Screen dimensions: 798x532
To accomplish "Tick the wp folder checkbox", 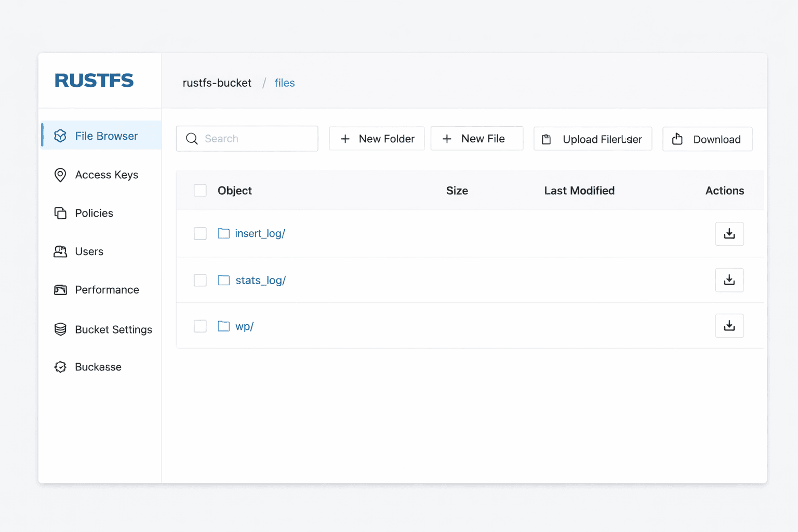I will click(200, 326).
